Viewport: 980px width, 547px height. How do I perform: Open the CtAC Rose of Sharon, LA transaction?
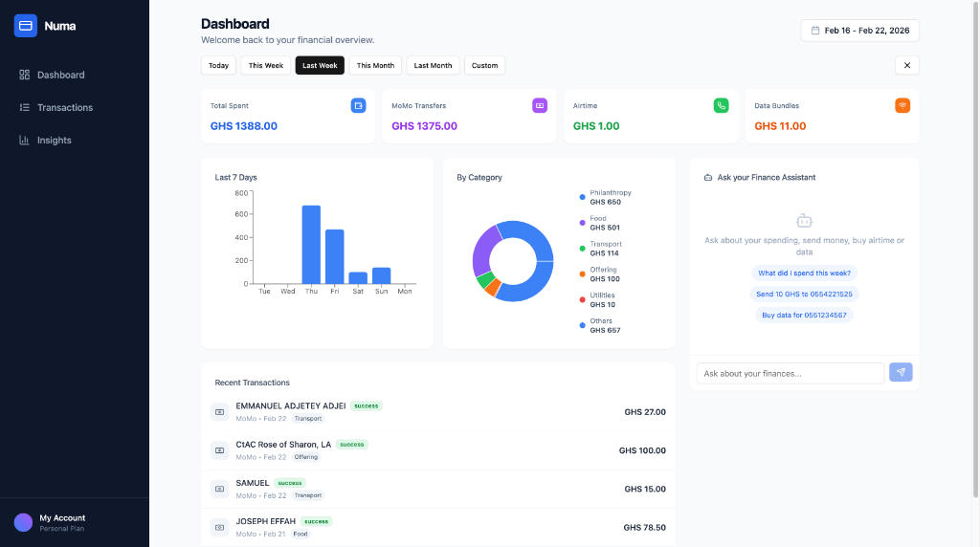coord(438,450)
